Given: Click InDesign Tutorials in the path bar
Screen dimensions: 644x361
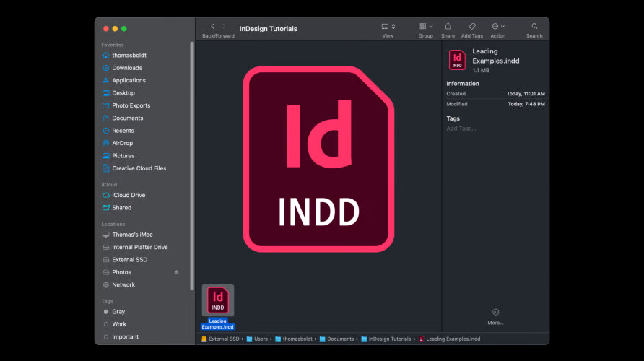Looking at the screenshot, I should click(386, 339).
